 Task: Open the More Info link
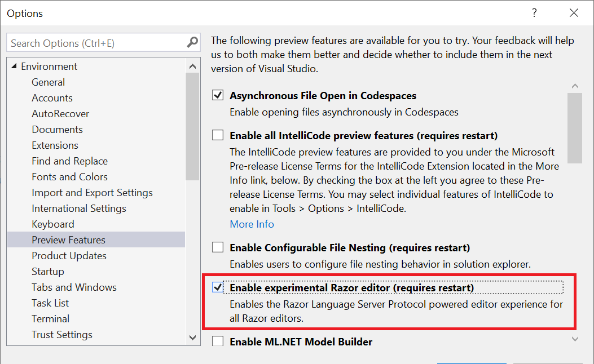(x=252, y=224)
